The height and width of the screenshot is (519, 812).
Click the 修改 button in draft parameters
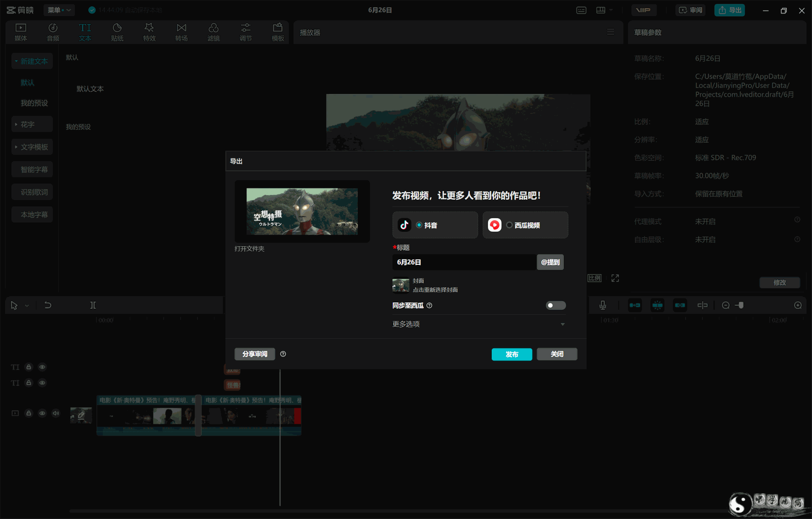pos(780,283)
